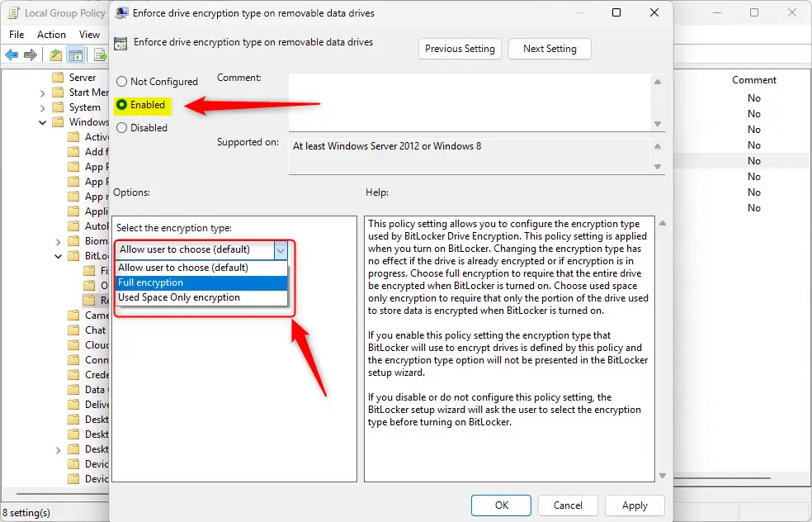Click the Previous Setting button
Screen dimensions: 812x522
[x=460, y=49]
